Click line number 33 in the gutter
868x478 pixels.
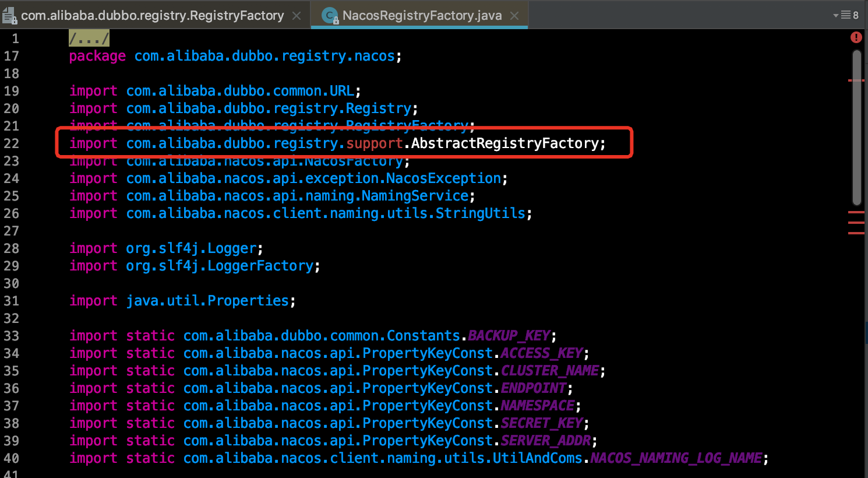tap(12, 336)
